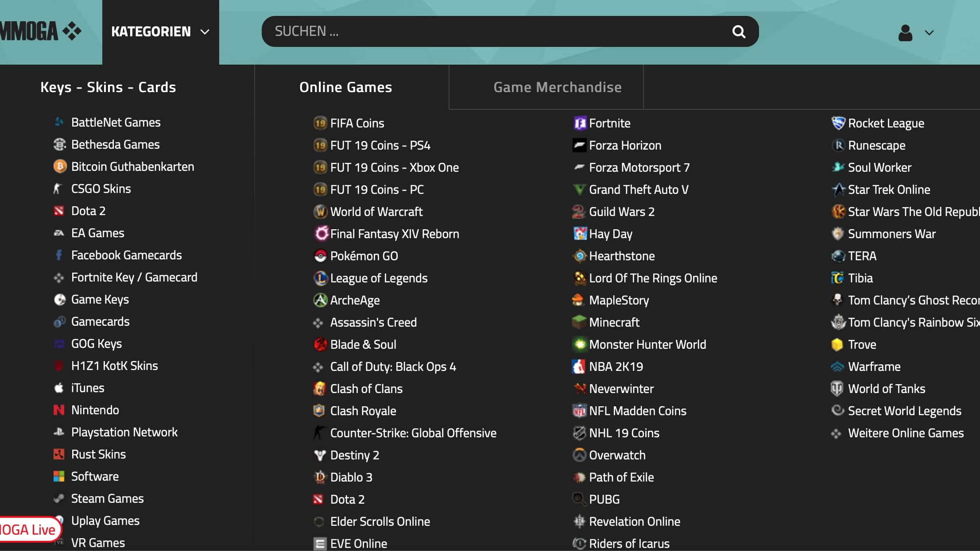Click the Dota 2 icon in Keys list
The height and width of the screenshot is (551, 980).
(59, 211)
